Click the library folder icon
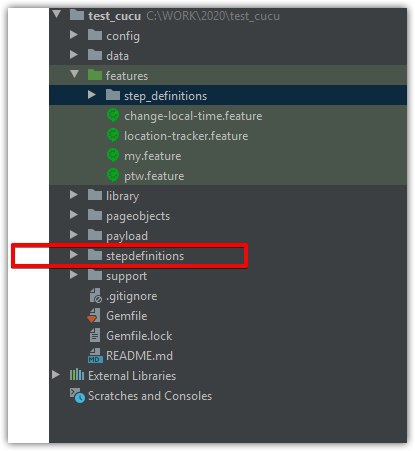The image size is (415, 451). (95, 195)
